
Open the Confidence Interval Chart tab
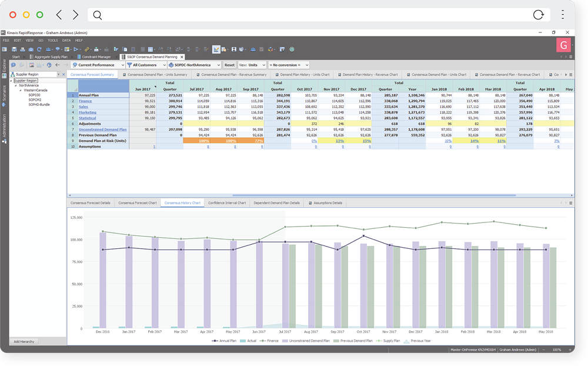click(x=227, y=203)
